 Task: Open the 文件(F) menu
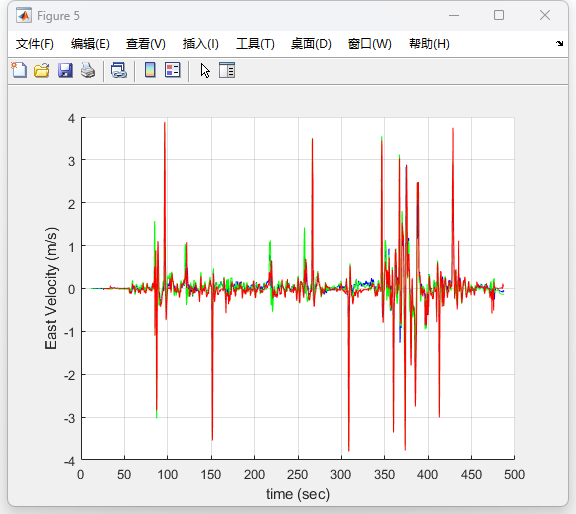(35, 44)
